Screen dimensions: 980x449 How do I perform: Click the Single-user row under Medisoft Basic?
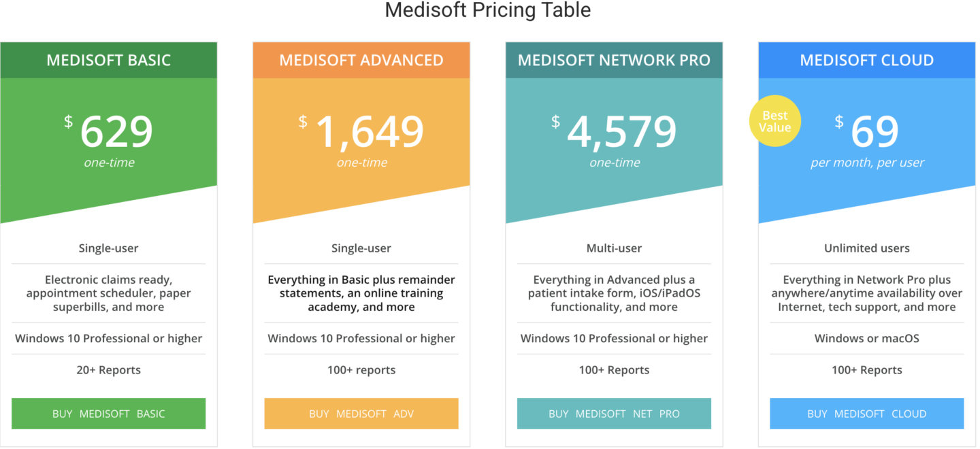click(108, 248)
